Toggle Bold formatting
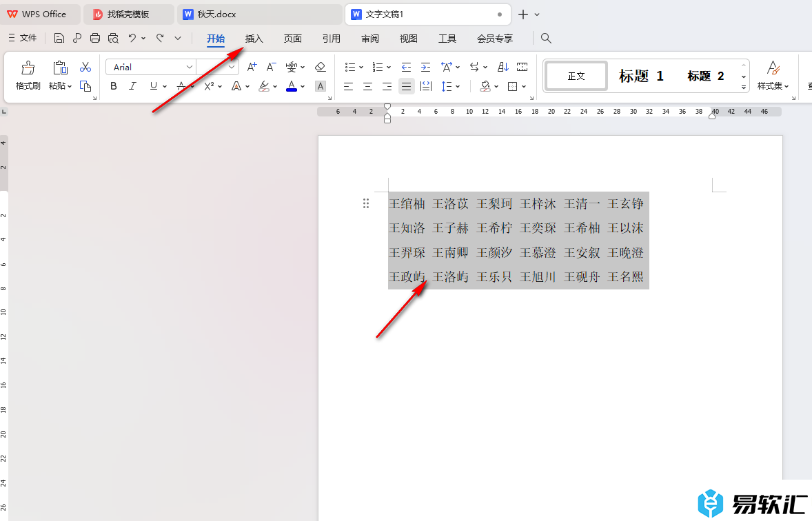The width and height of the screenshot is (812, 521). pos(114,86)
